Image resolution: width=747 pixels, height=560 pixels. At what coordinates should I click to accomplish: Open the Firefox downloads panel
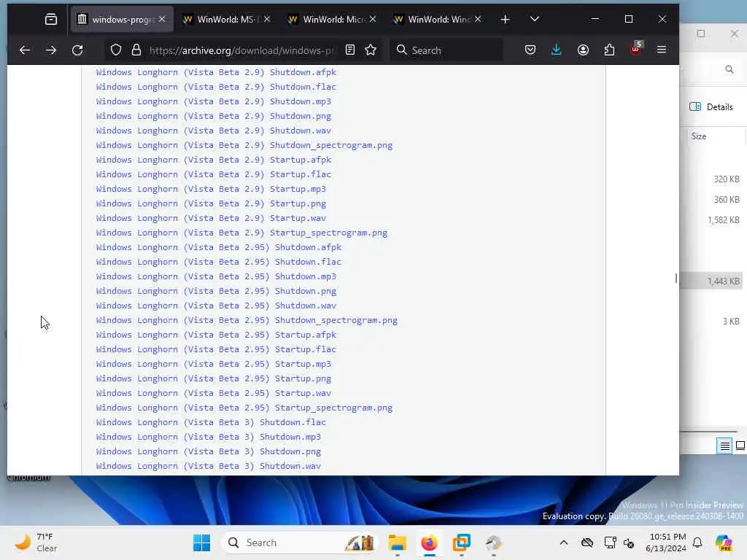[557, 50]
